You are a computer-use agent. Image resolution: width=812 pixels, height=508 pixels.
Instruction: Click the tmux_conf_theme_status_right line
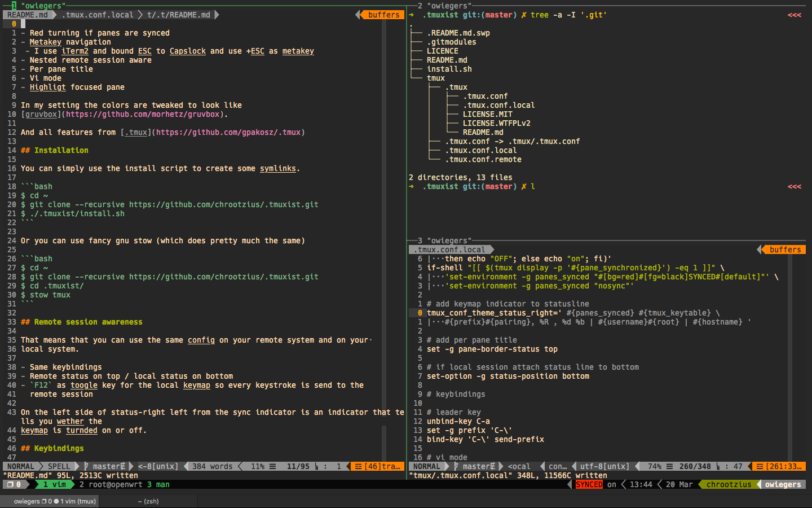pyautogui.click(x=573, y=313)
